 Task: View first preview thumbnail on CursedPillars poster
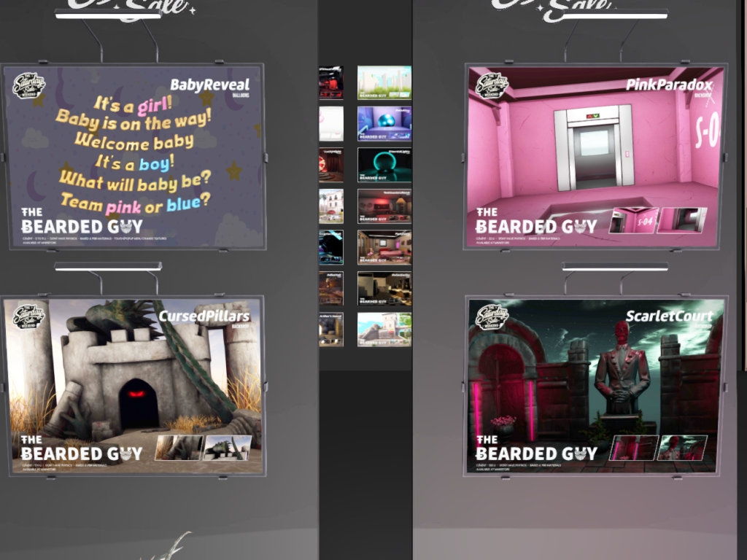(x=178, y=448)
